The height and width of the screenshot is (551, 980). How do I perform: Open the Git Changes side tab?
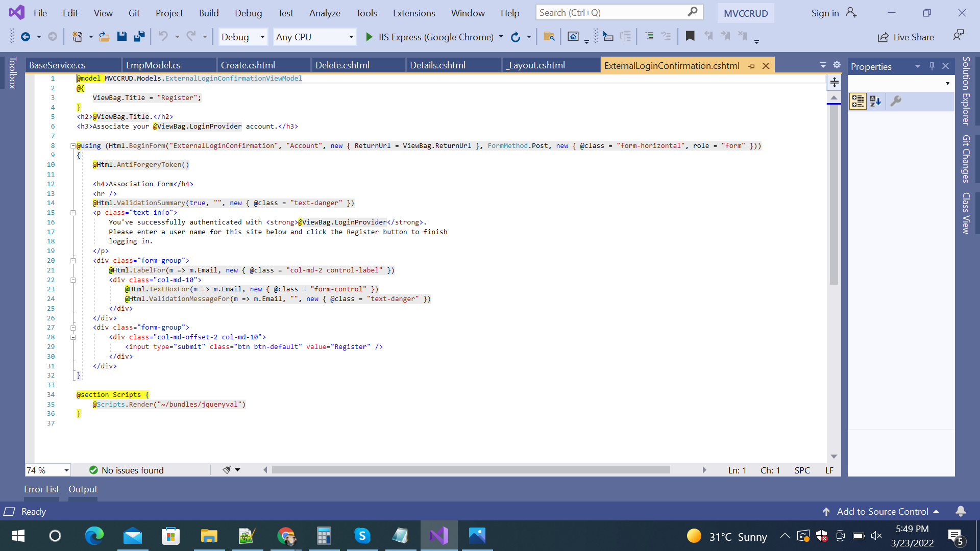[966, 159]
